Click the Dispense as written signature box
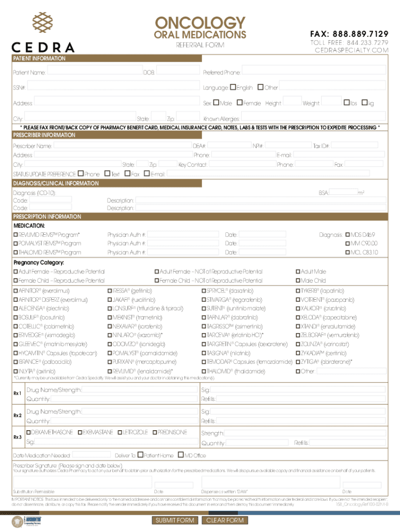 271,482
